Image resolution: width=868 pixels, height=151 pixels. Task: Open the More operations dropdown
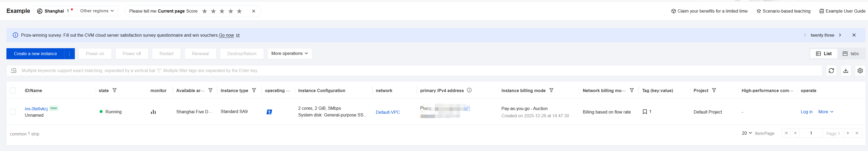pyautogui.click(x=289, y=53)
